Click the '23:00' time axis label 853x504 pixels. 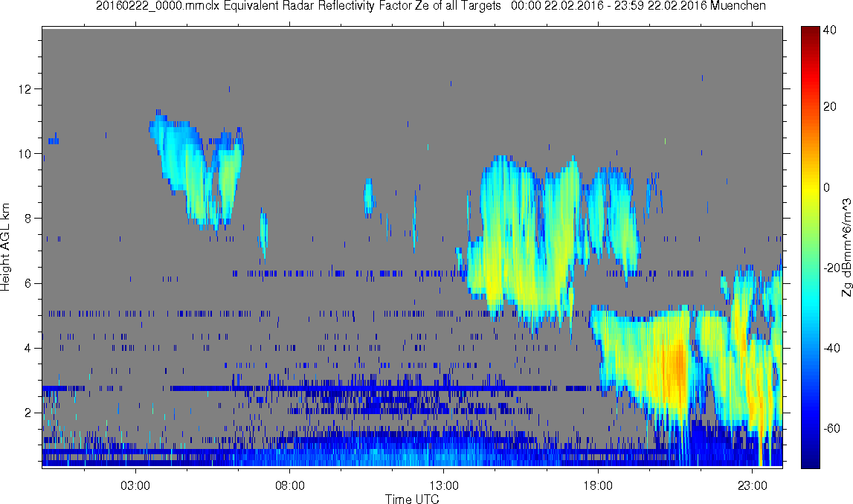[753, 485]
